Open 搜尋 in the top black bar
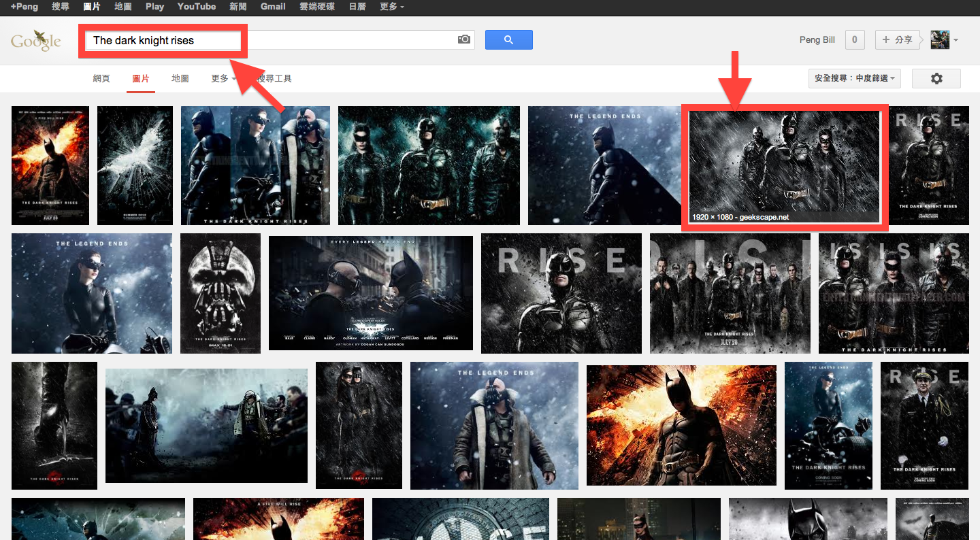980x540 pixels. (60, 6)
